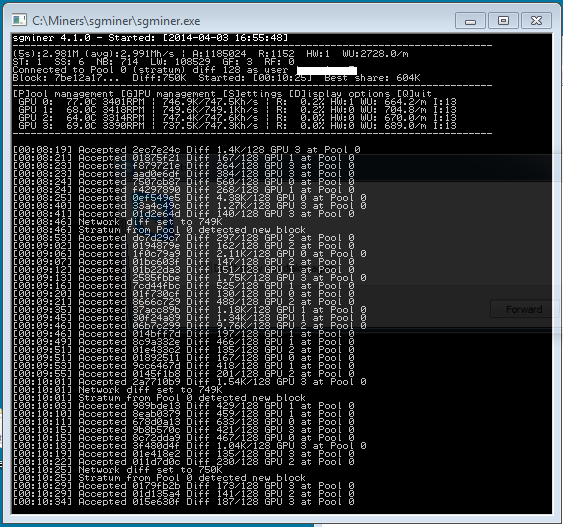This screenshot has height=527, width=563.
Task: Click log line Accepted 8c9a332e
Action: 183,341
